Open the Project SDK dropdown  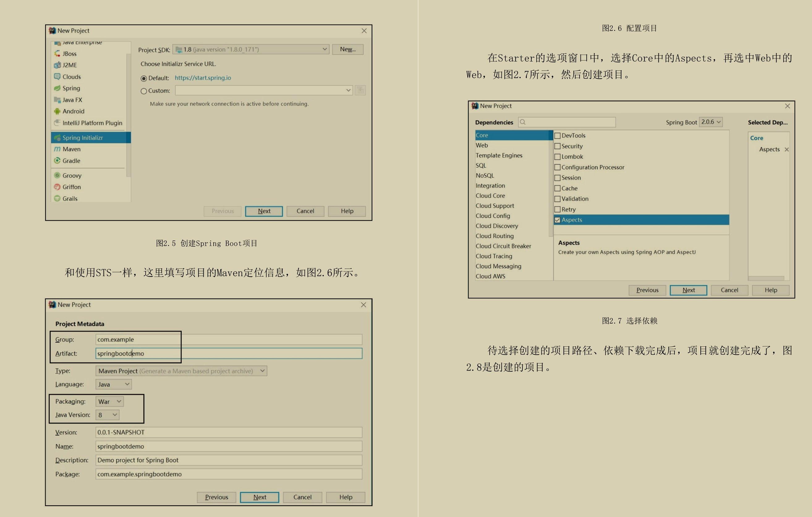click(251, 49)
